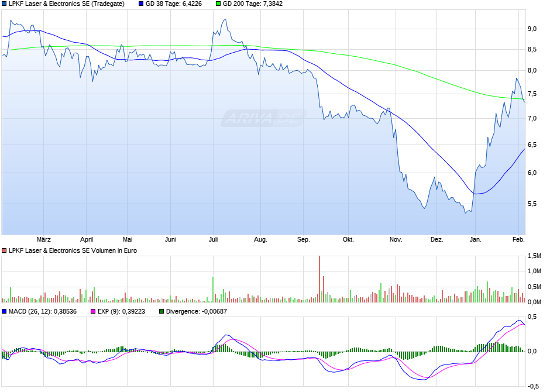Click the 6,0 price axis value
550x392 pixels.
pyautogui.click(x=532, y=173)
